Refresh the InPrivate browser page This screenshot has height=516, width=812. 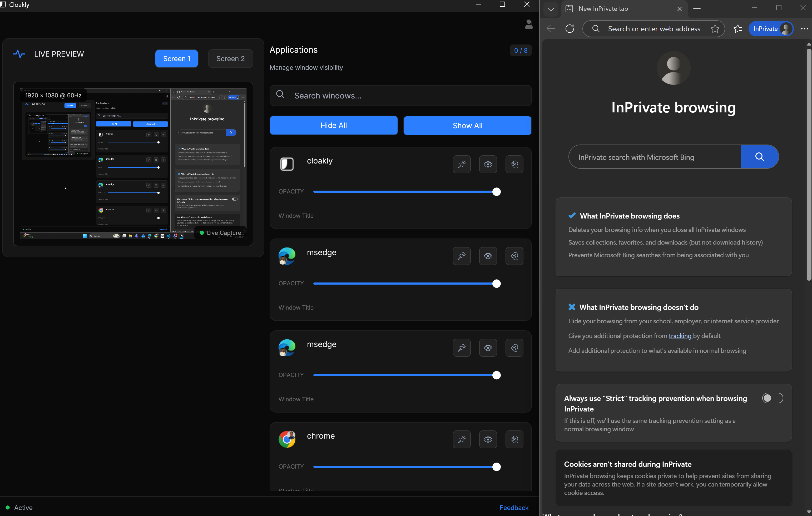click(570, 29)
